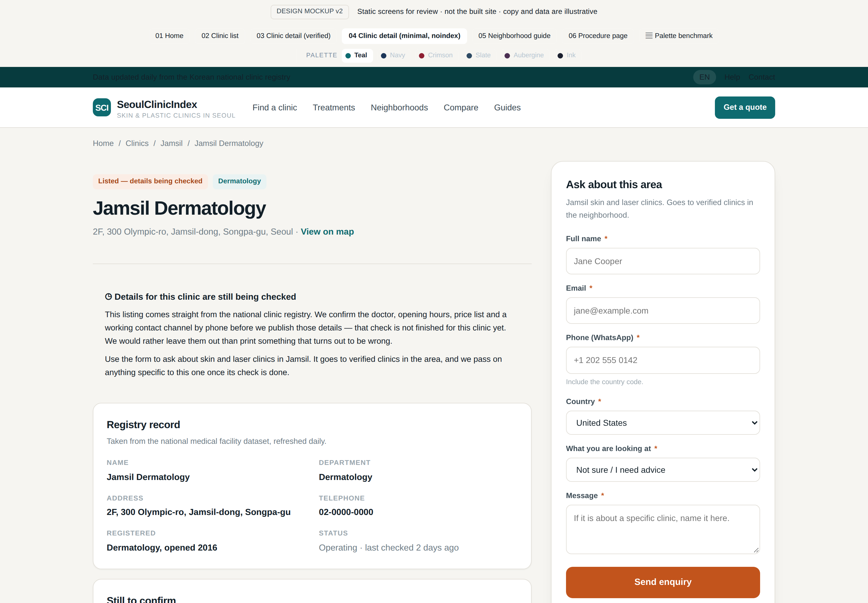
Task: Focus the Message text area
Action: (x=662, y=529)
